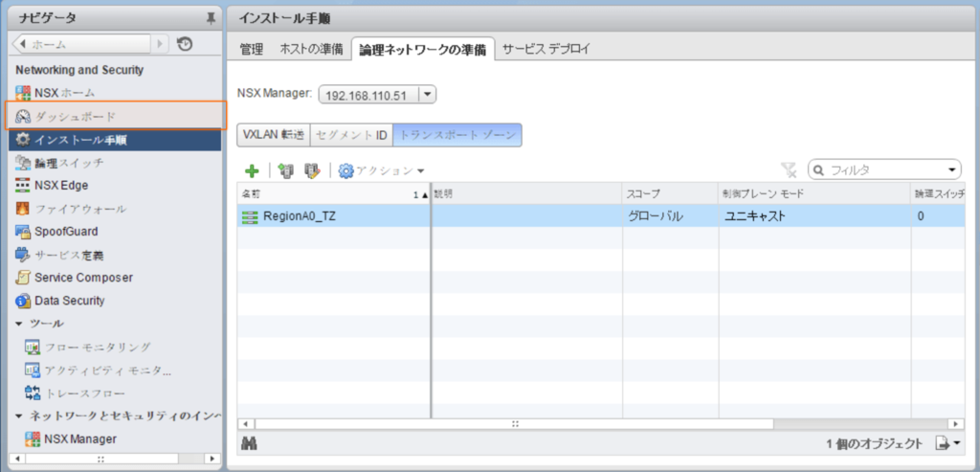This screenshot has height=472, width=980.
Task: Click navigator horizontal scrollbar
Action: [101, 458]
